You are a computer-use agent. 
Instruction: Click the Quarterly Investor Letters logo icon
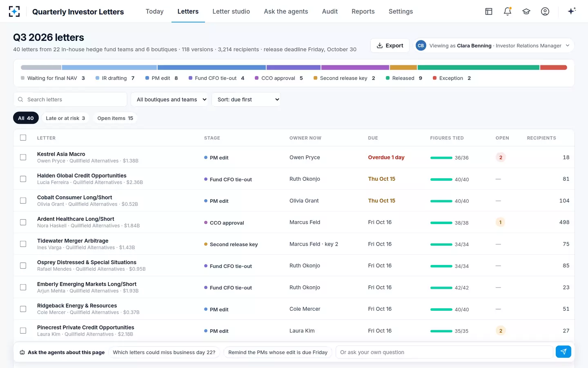click(x=14, y=11)
